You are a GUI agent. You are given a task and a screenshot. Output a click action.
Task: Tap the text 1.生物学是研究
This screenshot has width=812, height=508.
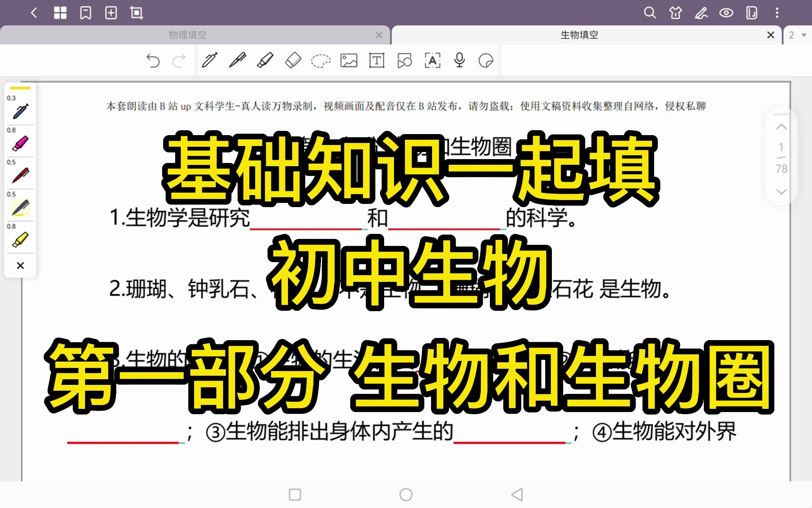coord(180,218)
